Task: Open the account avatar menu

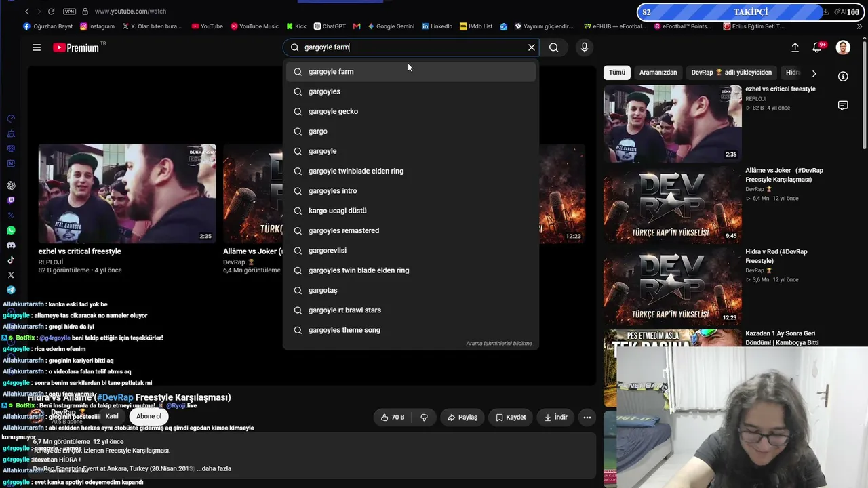Action: click(x=843, y=47)
